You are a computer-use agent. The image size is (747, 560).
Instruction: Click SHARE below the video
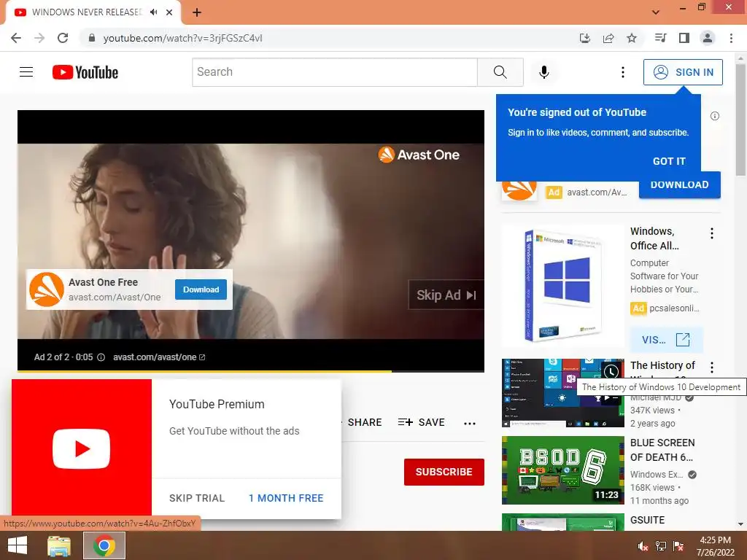365,422
